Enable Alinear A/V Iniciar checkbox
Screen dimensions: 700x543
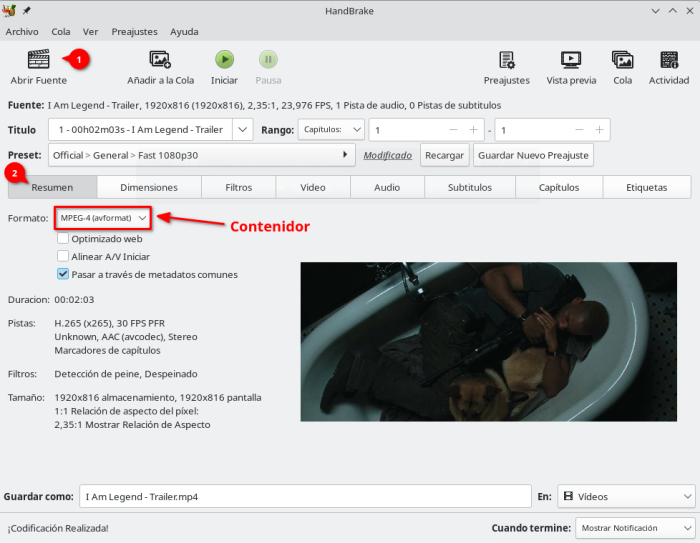pos(63,256)
